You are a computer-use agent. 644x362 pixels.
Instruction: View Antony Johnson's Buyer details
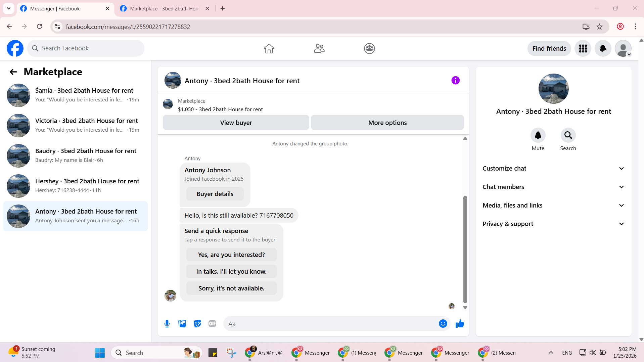point(215,194)
